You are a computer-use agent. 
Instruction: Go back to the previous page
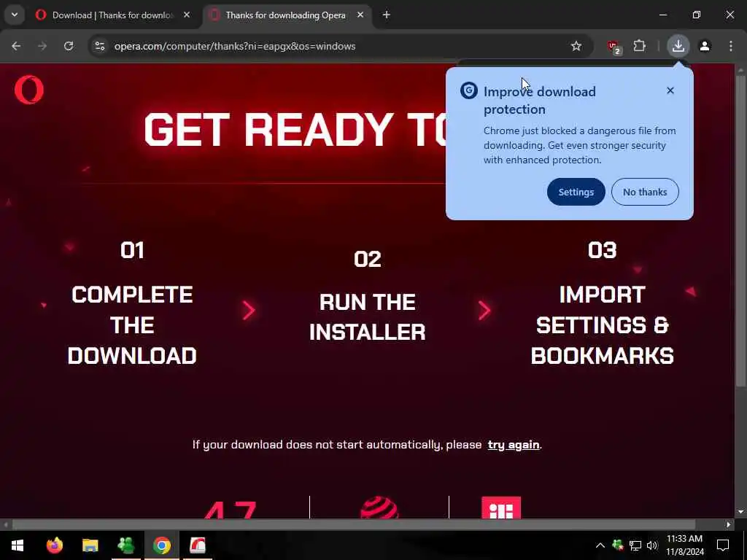pos(16,46)
